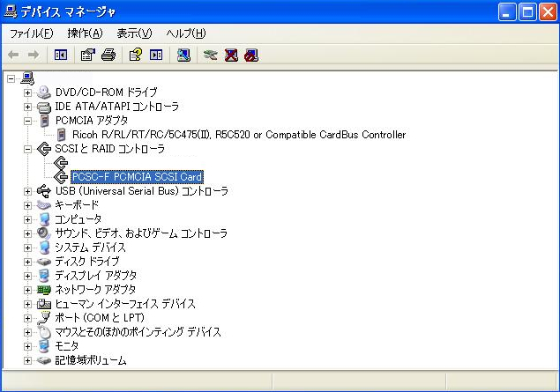Expand ポート (COM と LPT) node

pyautogui.click(x=27, y=318)
